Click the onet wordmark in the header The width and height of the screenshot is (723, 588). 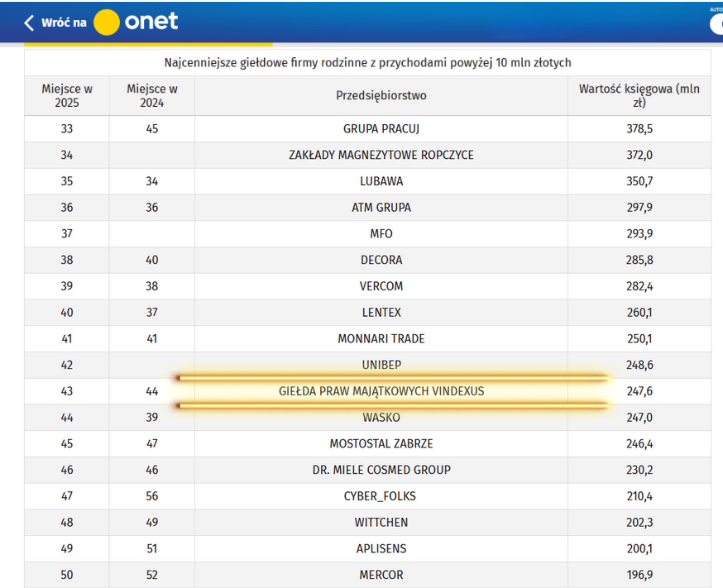(x=151, y=21)
